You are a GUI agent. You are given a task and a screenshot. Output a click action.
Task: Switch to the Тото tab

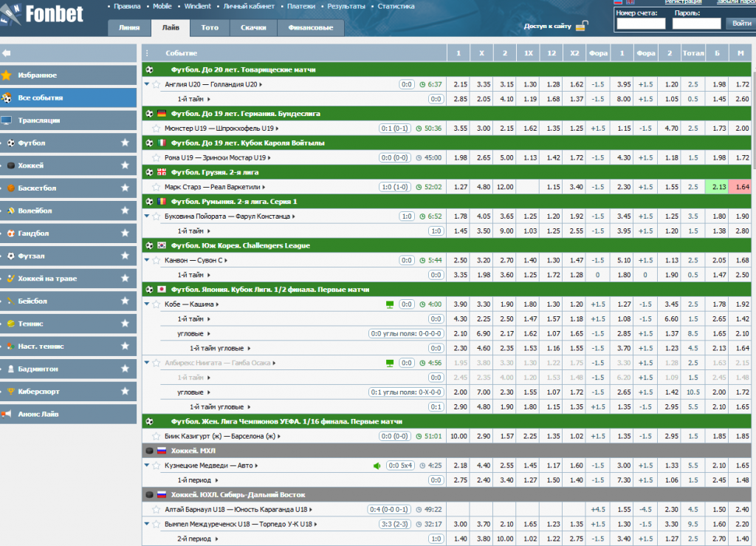point(210,28)
